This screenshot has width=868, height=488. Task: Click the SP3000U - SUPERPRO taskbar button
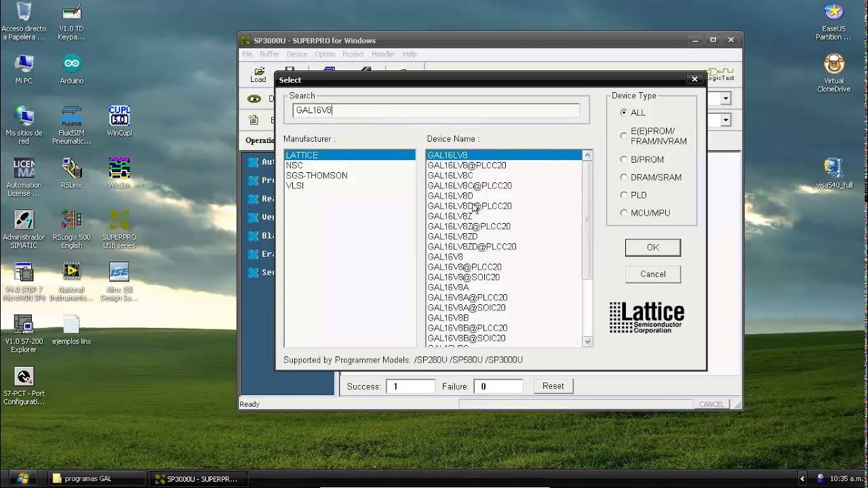tap(197, 479)
